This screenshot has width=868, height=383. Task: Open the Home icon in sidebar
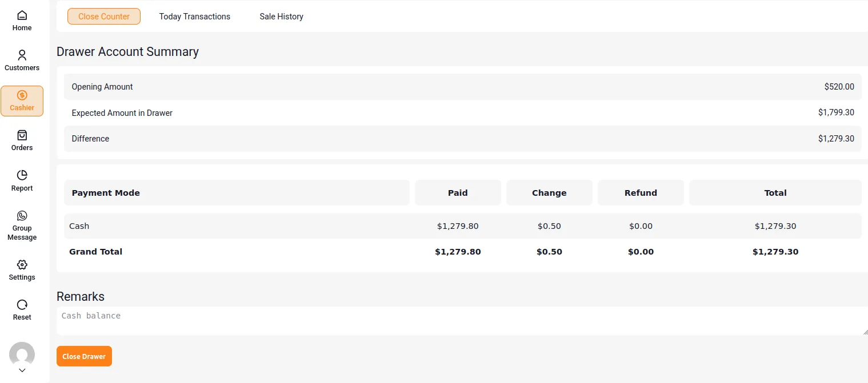pyautogui.click(x=22, y=15)
